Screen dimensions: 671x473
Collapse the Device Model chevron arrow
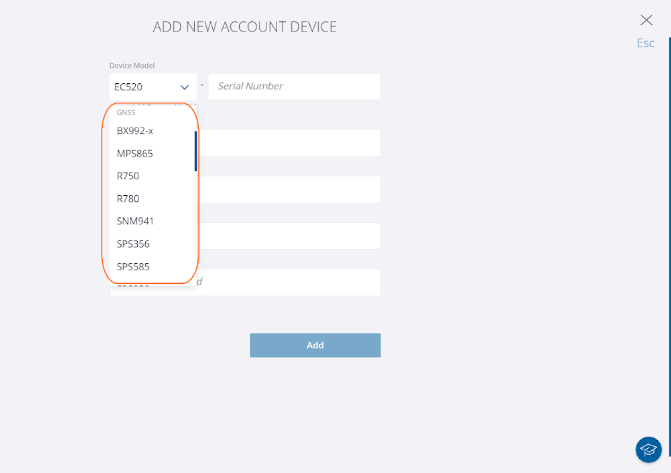click(185, 87)
